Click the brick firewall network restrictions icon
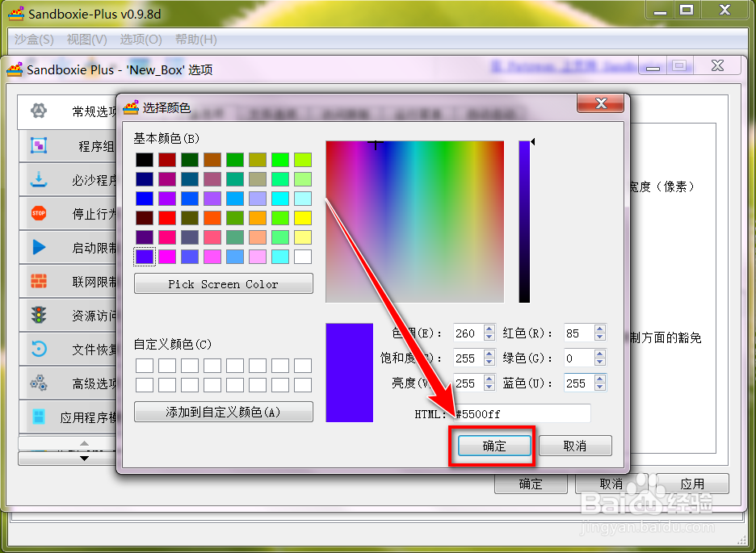Screen dimensions: 756x553 (39, 281)
